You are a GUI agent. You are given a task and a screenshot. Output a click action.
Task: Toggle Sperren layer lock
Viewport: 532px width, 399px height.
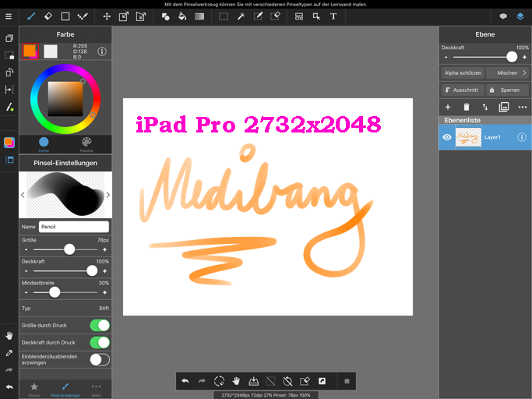click(507, 90)
